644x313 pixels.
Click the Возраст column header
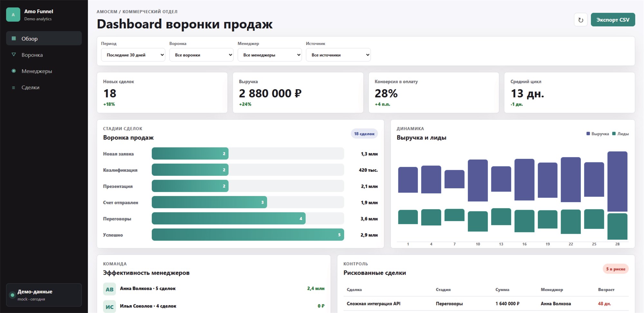click(606, 289)
